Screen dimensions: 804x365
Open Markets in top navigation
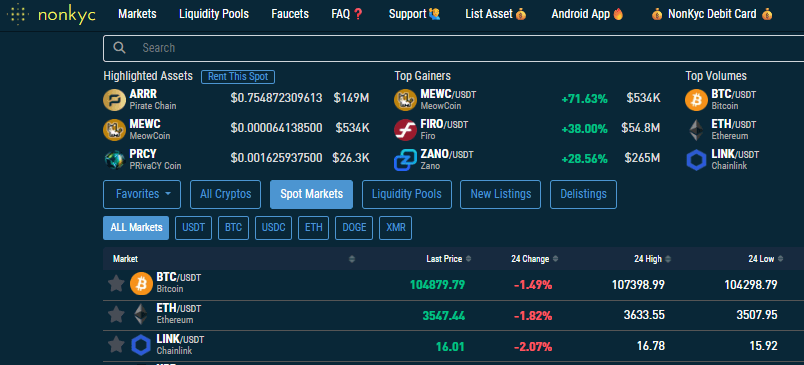click(x=137, y=14)
